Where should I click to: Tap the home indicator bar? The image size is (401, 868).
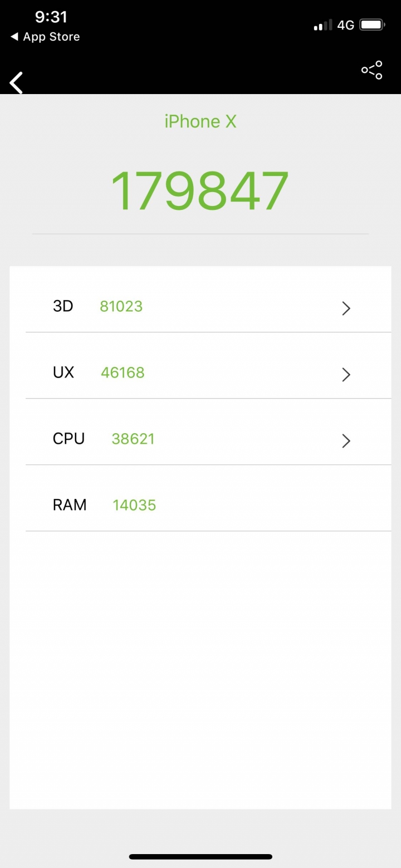tap(200, 856)
